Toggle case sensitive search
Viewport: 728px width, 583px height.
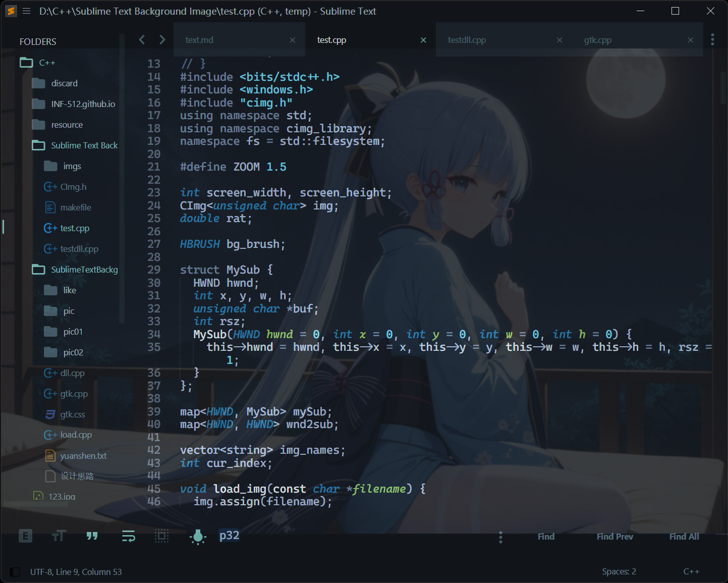pyautogui.click(x=59, y=536)
